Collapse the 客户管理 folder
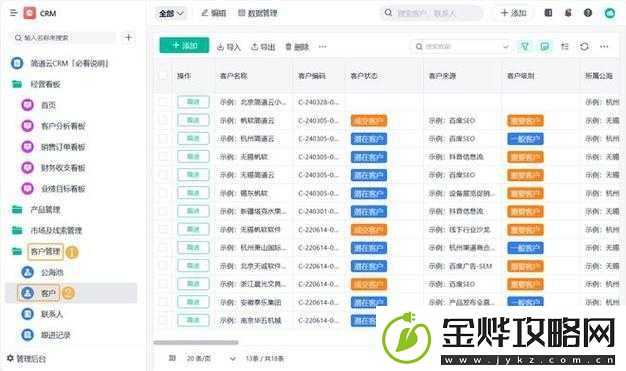The height and width of the screenshot is (371, 626). 45,251
